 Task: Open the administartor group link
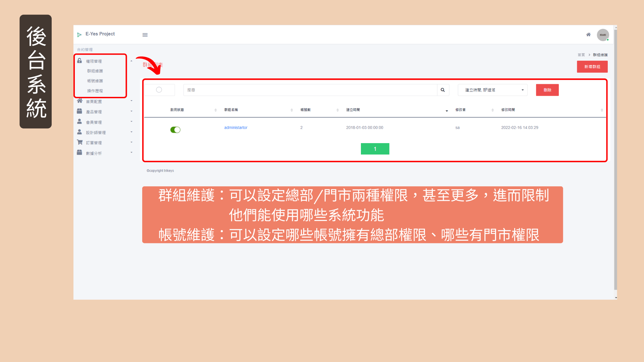[235, 128]
